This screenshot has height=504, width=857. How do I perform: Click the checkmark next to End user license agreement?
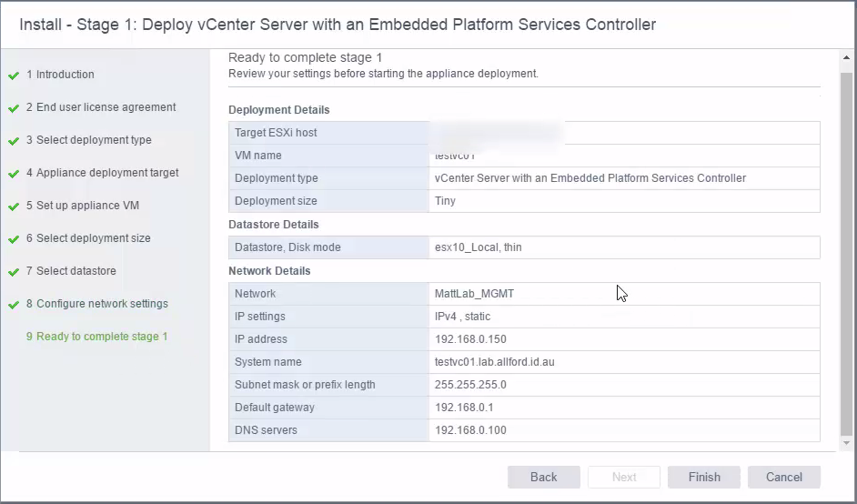click(x=14, y=108)
